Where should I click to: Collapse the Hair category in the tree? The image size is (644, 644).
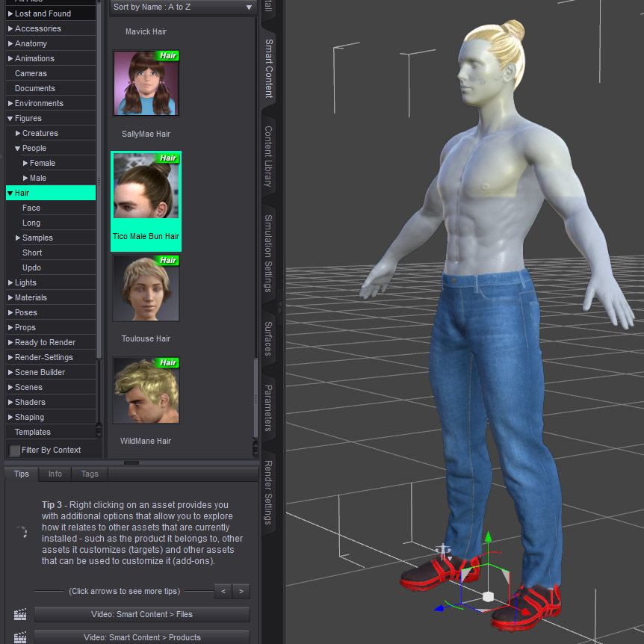[x=10, y=193]
